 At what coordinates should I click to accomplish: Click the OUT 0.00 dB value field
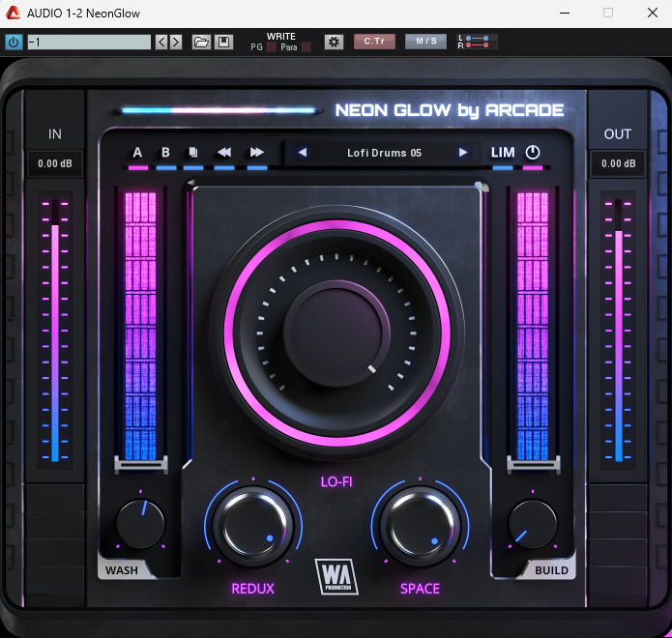tap(618, 163)
